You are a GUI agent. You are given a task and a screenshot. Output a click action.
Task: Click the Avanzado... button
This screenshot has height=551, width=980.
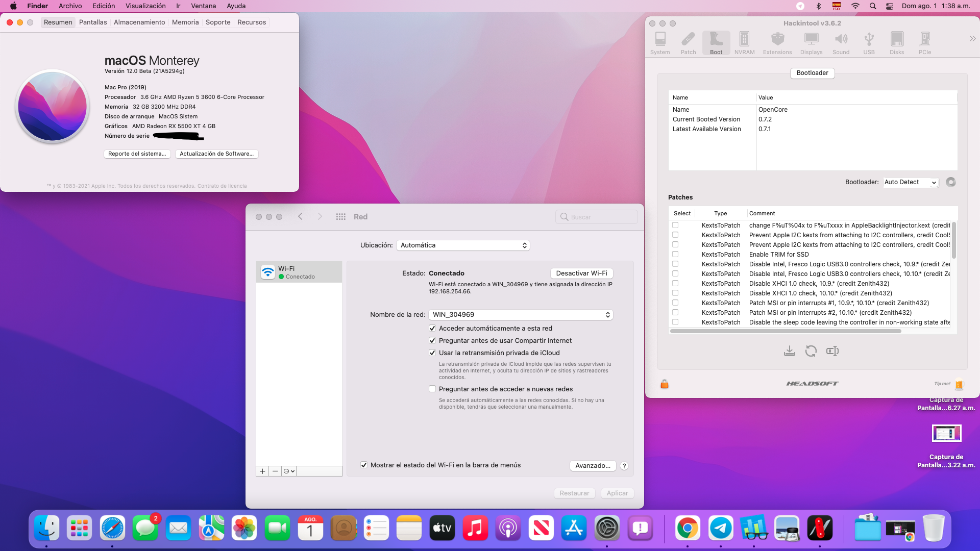tap(593, 466)
